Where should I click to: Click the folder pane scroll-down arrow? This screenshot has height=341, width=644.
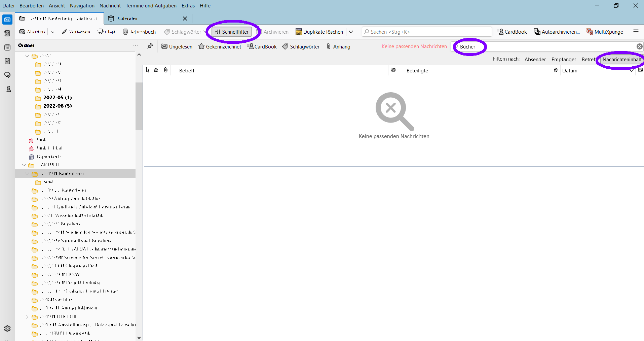point(139,338)
